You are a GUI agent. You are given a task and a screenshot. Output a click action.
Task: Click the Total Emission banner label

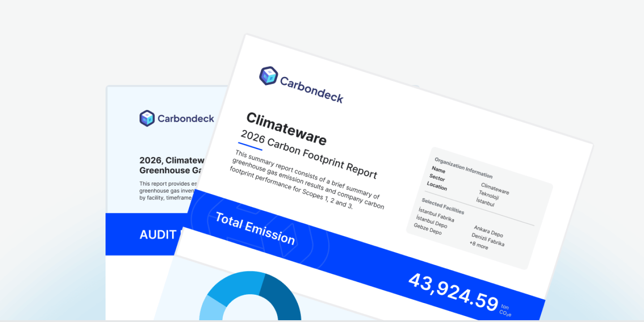pyautogui.click(x=255, y=229)
